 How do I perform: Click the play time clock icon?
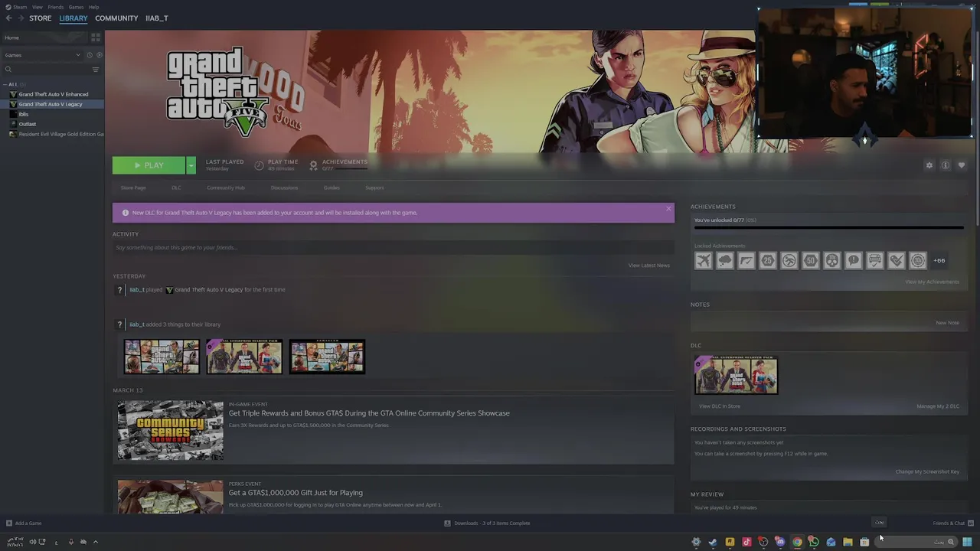pos(259,165)
